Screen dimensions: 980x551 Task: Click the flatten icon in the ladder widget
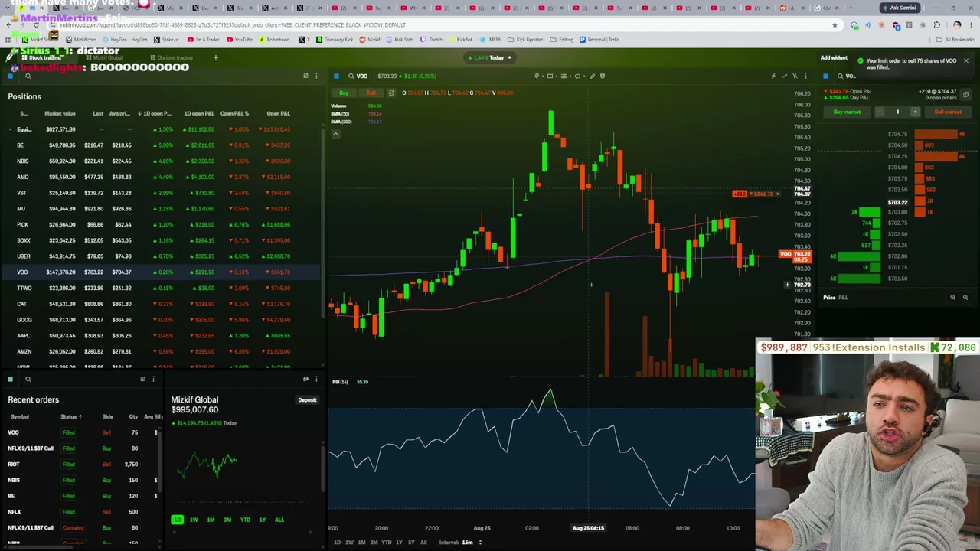tap(965, 94)
